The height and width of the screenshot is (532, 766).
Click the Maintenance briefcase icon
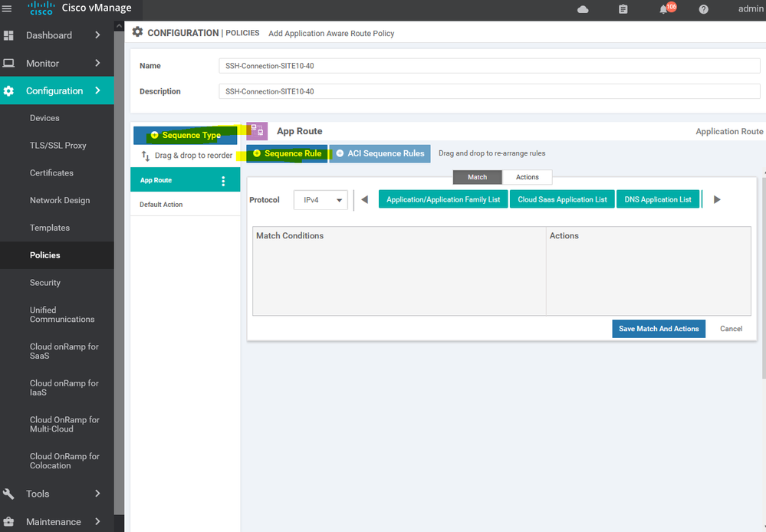pyautogui.click(x=8, y=522)
